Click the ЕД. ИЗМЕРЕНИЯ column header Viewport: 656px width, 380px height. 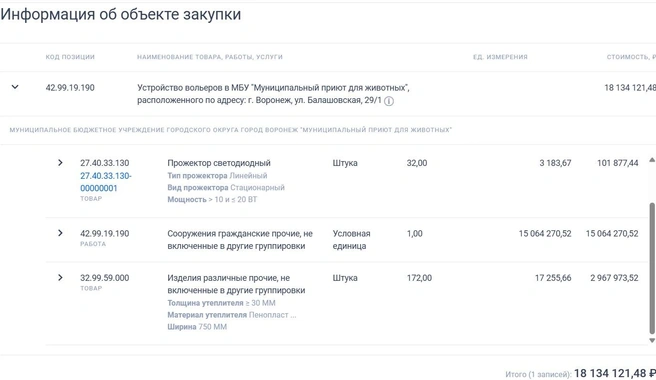tap(500, 57)
